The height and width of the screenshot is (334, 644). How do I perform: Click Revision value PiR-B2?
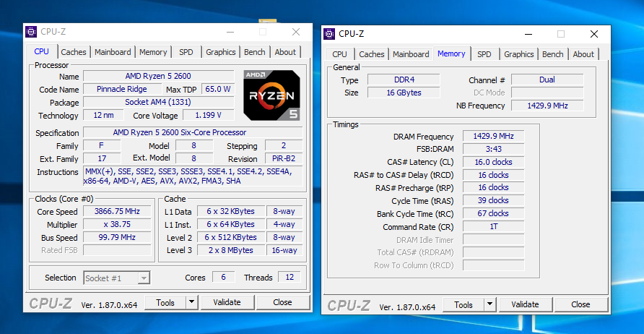click(x=284, y=158)
